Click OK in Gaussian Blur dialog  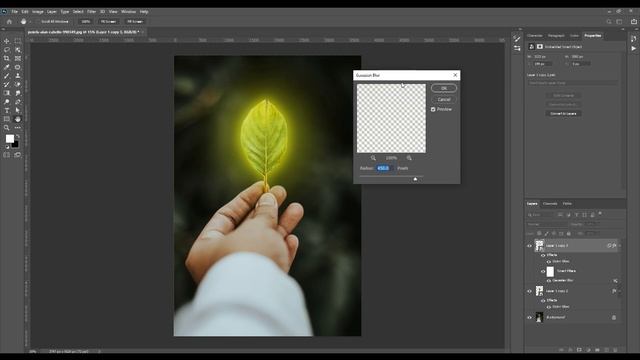[x=444, y=88]
